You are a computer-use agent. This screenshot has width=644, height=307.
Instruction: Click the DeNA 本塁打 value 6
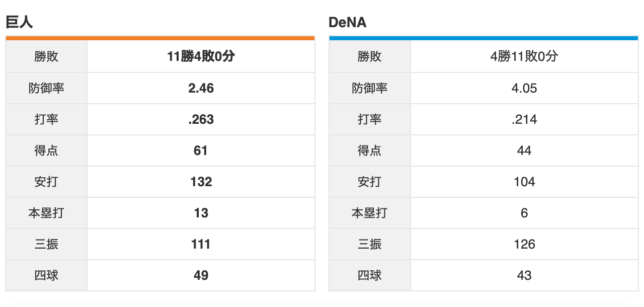point(524,213)
